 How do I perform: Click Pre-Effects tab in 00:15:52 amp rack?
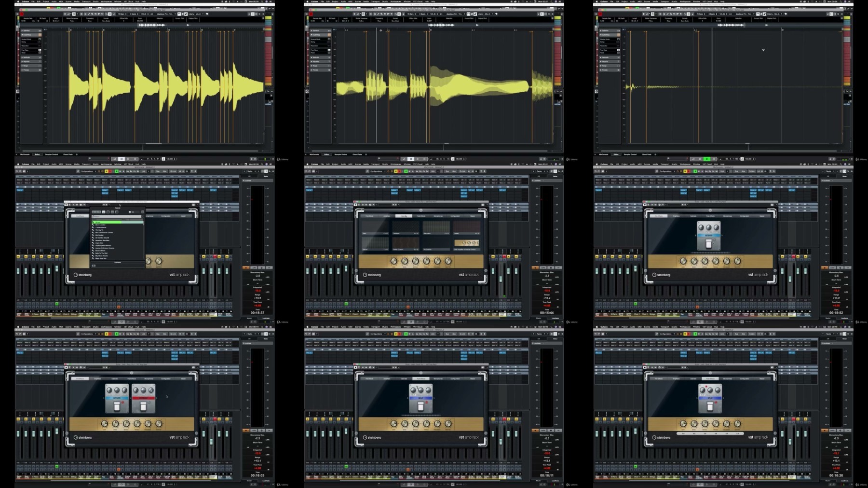pos(659,216)
